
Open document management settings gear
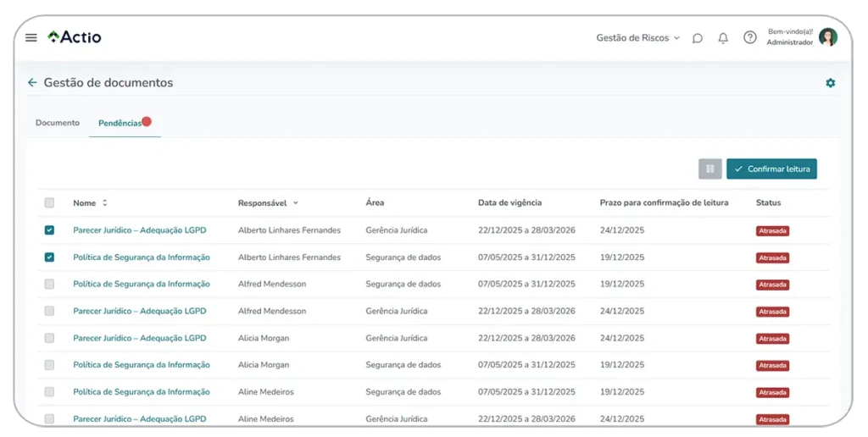point(830,83)
